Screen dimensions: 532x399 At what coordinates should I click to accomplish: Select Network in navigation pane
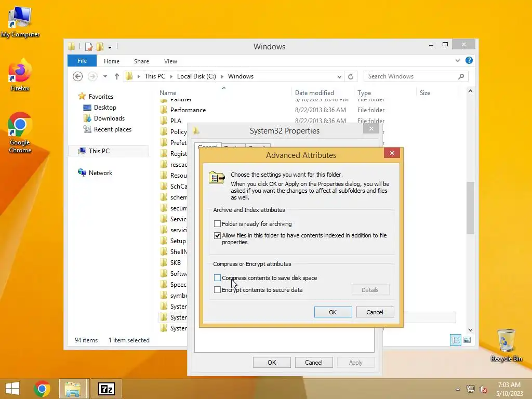100,172
